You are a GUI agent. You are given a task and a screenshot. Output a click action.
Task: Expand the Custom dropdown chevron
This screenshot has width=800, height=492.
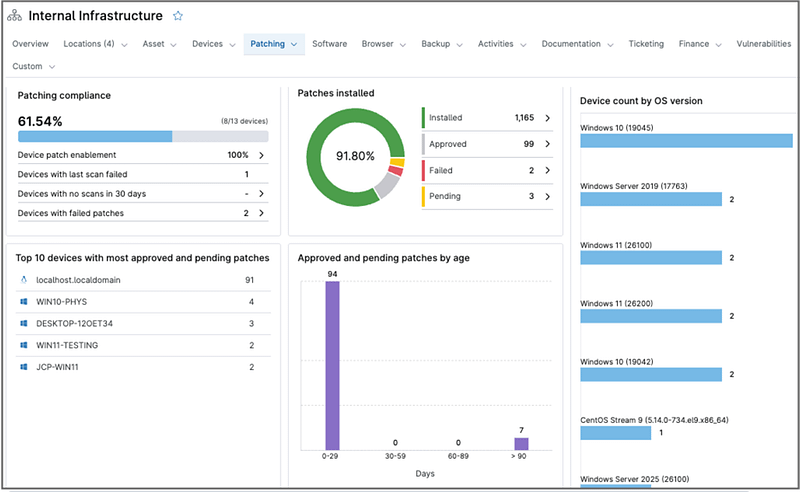pyautogui.click(x=52, y=67)
